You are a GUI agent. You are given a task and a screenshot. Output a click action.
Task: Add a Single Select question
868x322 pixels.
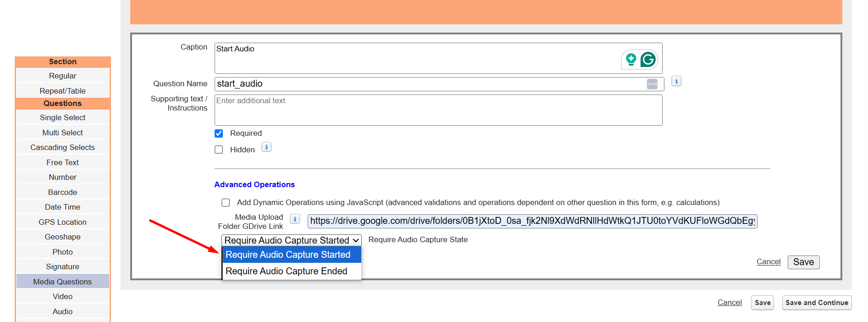63,117
